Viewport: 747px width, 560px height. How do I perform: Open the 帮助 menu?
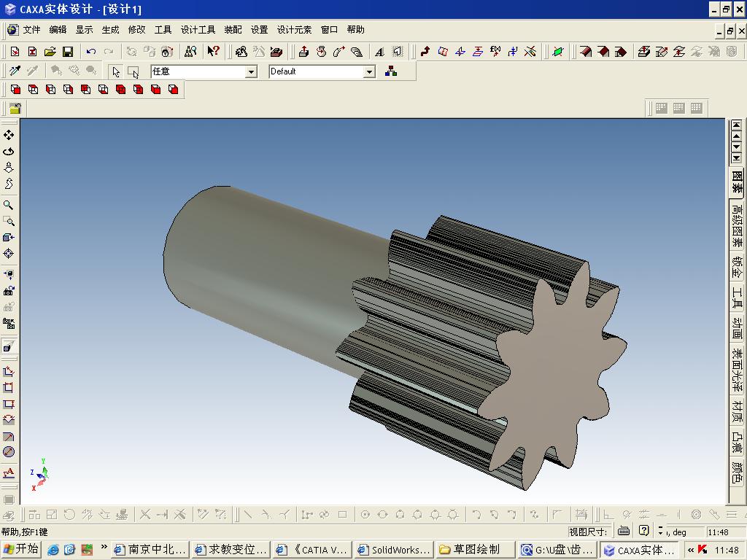point(356,29)
